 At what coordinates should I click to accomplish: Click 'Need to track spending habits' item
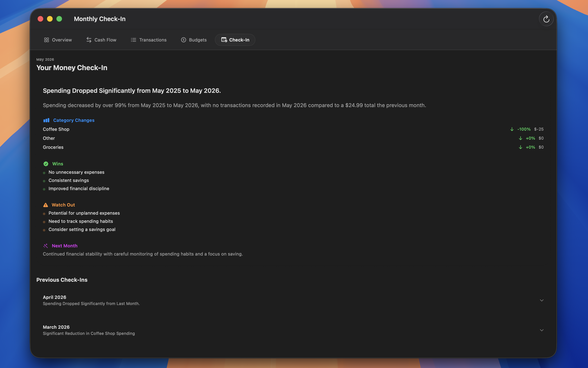pyautogui.click(x=81, y=221)
